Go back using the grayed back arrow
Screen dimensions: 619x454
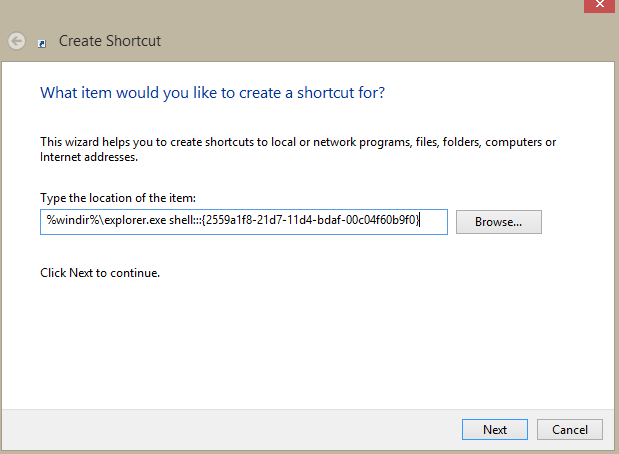click(17, 41)
